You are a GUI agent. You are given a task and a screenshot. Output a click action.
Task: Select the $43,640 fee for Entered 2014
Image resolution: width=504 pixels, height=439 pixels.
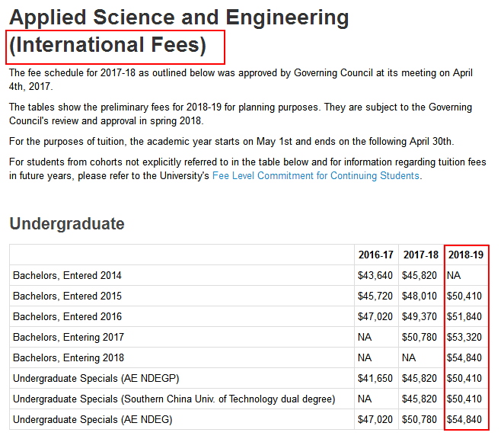(375, 275)
